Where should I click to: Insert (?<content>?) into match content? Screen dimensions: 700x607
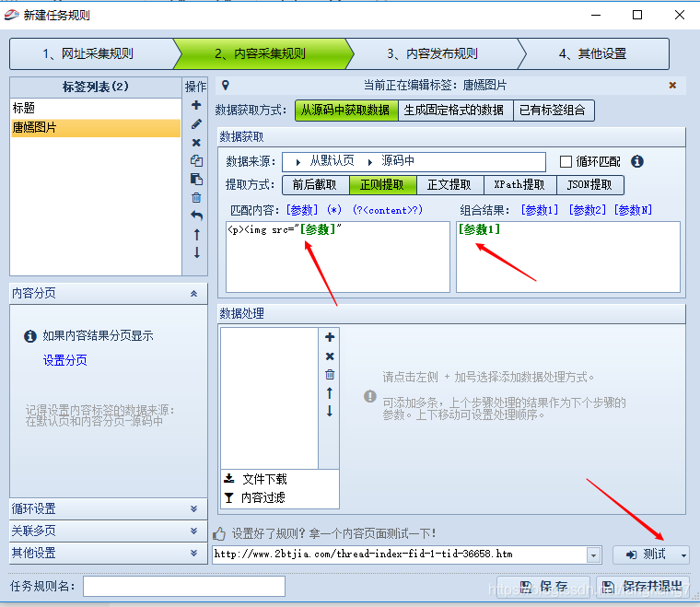point(388,210)
